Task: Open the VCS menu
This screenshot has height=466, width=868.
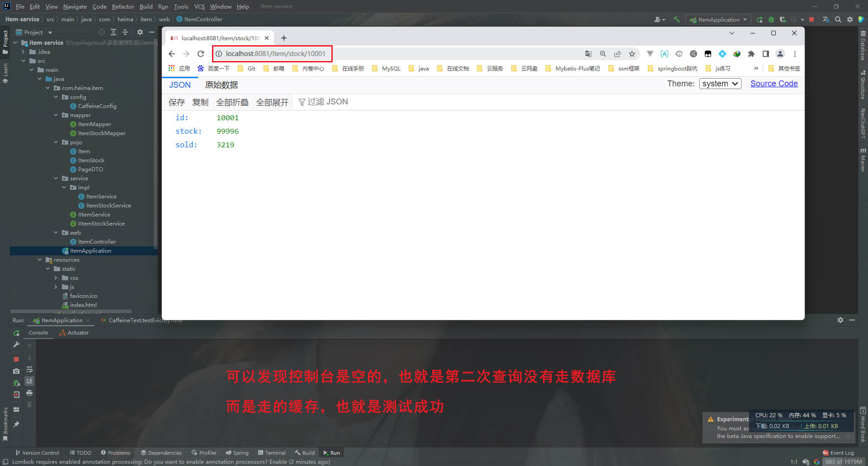Action: click(199, 6)
